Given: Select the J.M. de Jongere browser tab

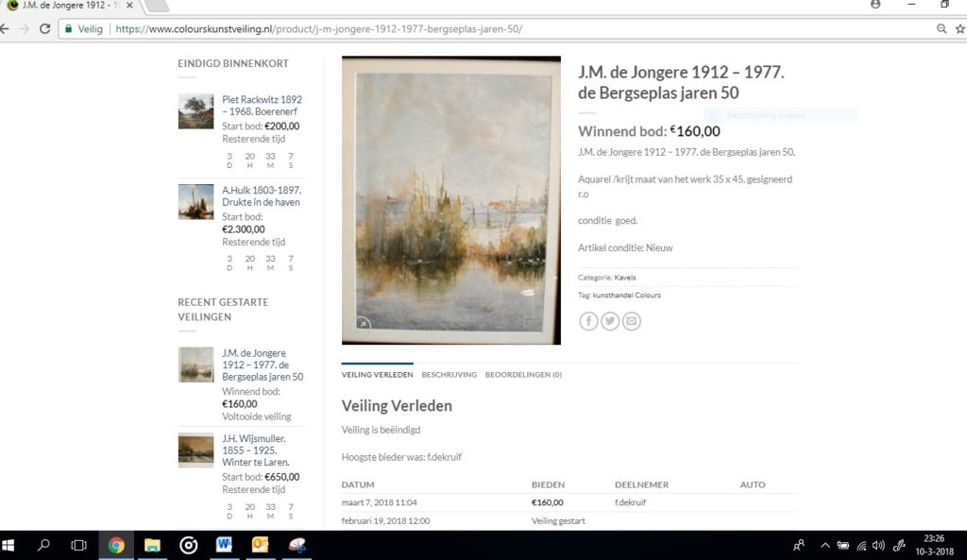Looking at the screenshot, I should (69, 5).
